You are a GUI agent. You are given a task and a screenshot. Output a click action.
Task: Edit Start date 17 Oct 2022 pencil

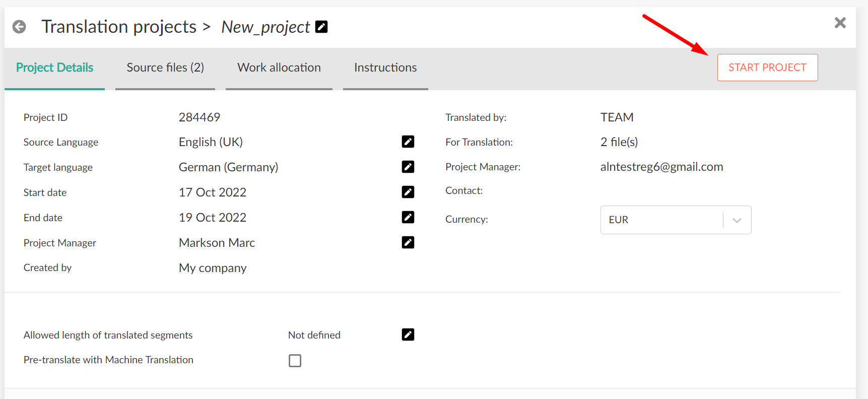[408, 192]
